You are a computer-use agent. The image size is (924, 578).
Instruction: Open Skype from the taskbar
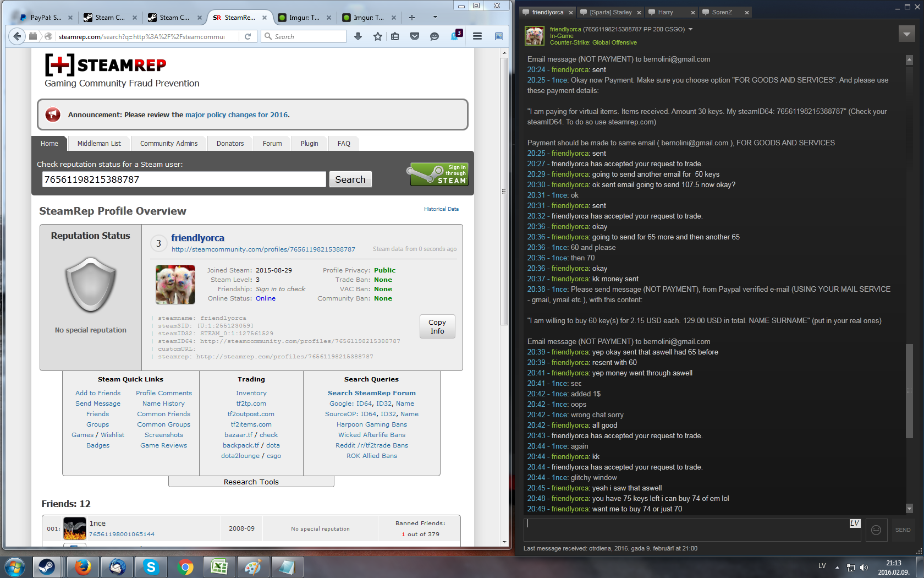pos(151,566)
